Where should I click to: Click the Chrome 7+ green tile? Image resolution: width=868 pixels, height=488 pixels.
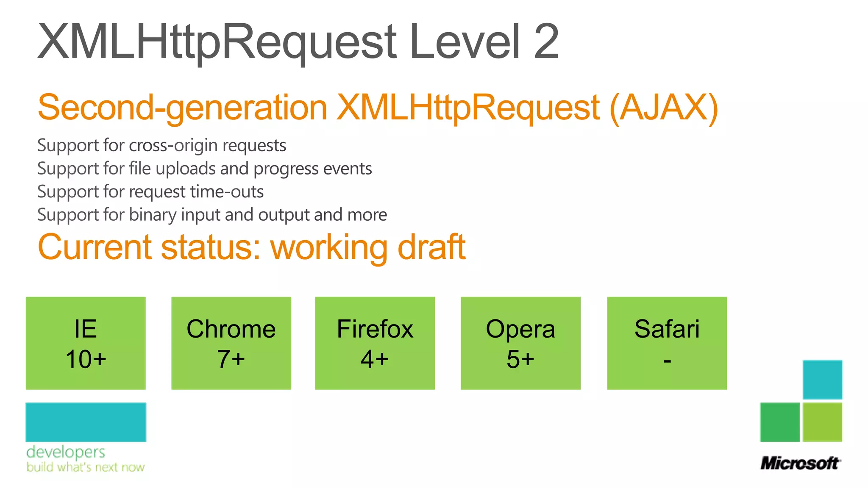[x=231, y=343]
